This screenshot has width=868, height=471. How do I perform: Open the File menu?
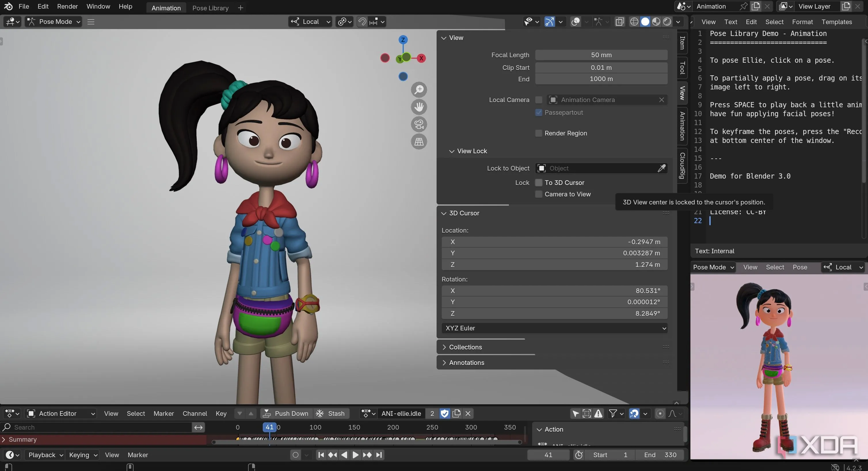point(24,6)
